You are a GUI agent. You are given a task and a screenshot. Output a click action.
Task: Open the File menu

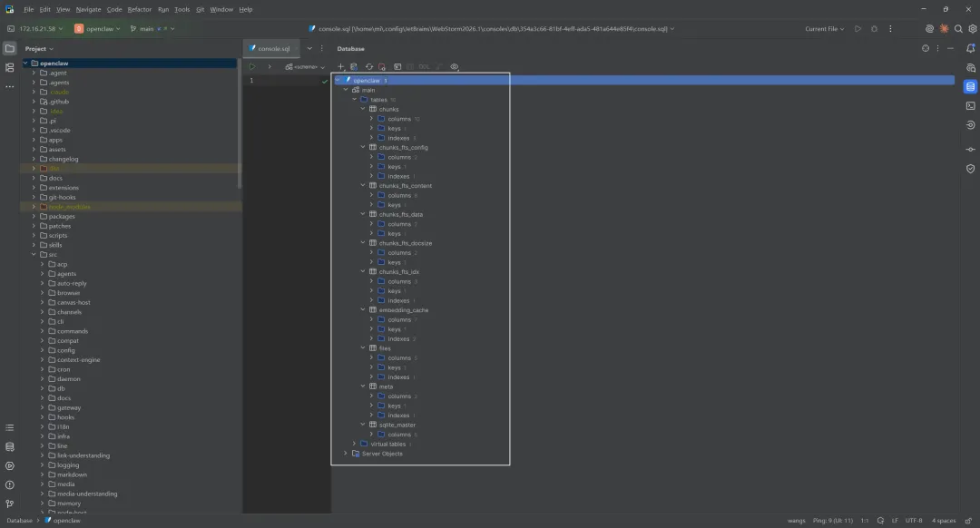(29, 9)
